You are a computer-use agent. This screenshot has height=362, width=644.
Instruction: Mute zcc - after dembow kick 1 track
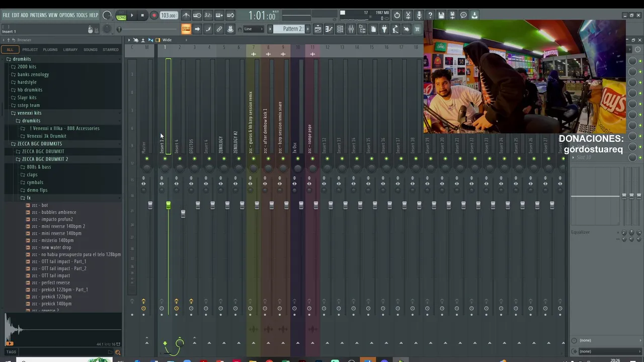coord(268,159)
